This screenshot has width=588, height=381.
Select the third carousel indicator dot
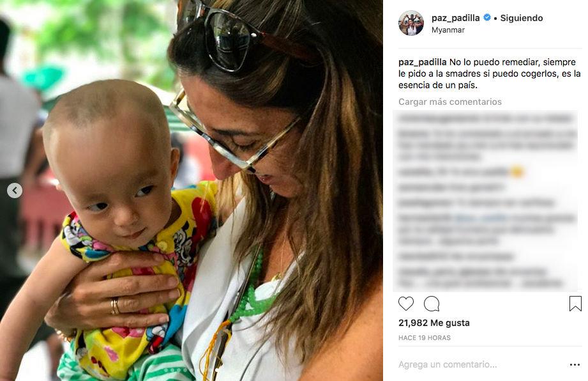[x=179, y=370]
